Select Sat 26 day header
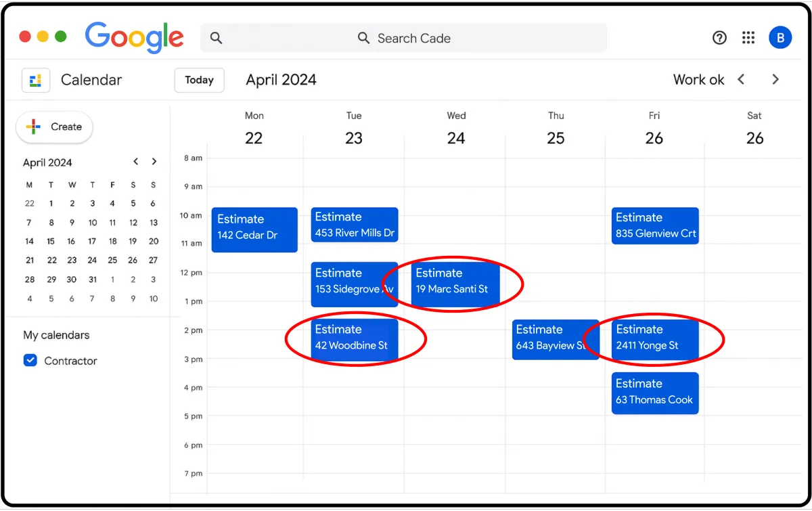This screenshot has height=511, width=812. point(754,130)
